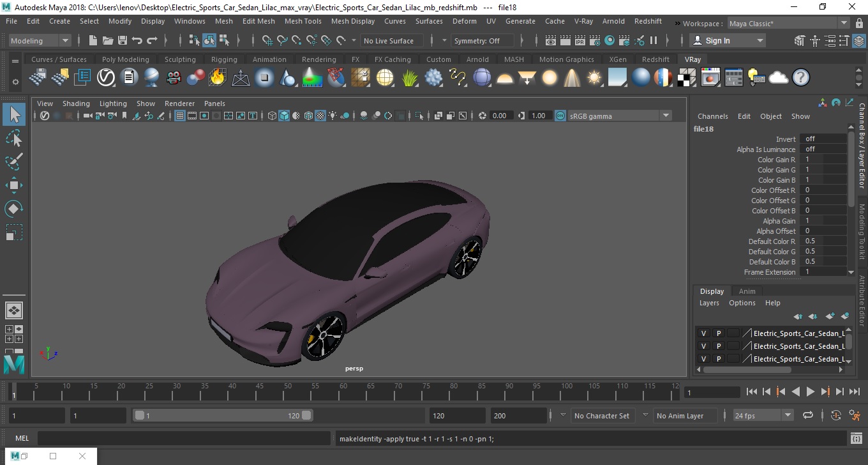Go to end of playback range
This screenshot has width=868, height=465.
tap(854, 392)
